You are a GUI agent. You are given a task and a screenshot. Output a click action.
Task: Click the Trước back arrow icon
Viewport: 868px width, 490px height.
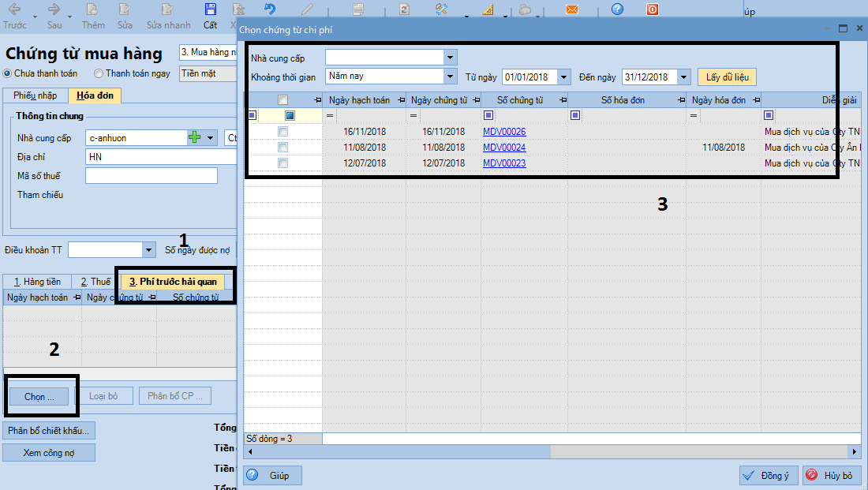pos(14,9)
